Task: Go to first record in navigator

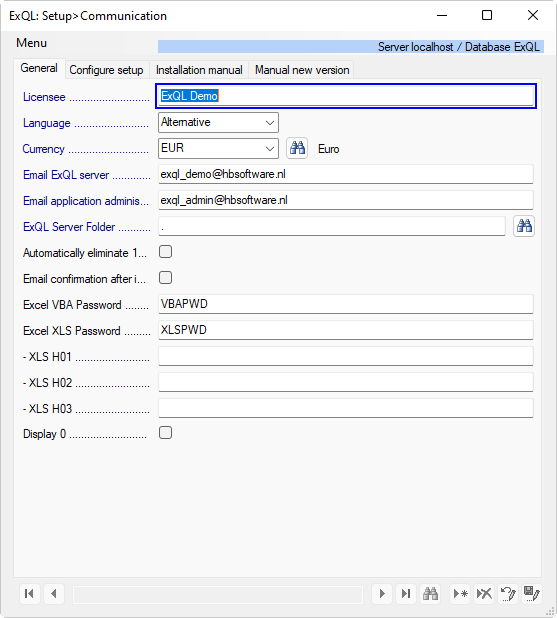Action: pos(30,593)
